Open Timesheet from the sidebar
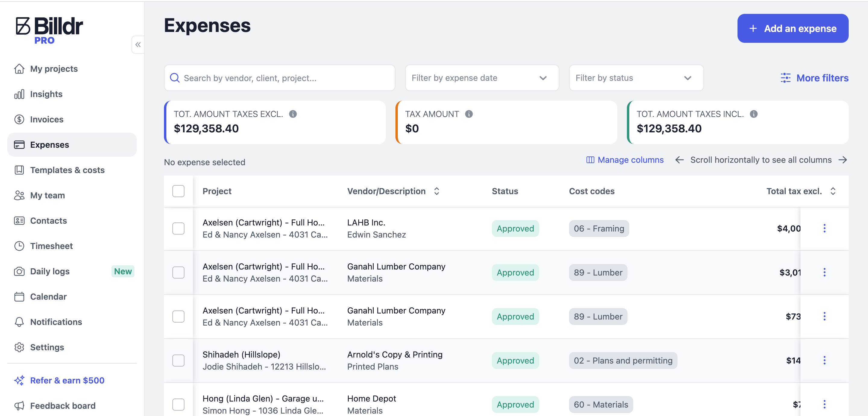868x416 pixels. (x=51, y=246)
